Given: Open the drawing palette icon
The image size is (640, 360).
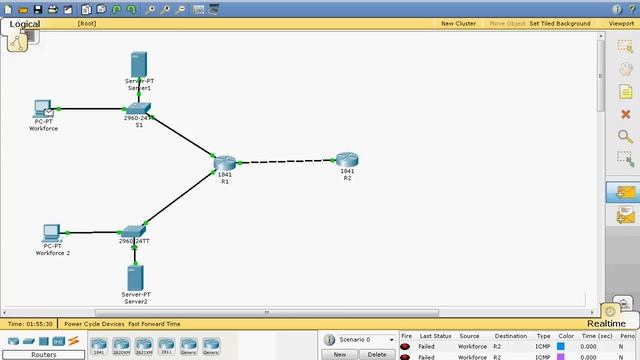Looking at the screenshot, I should pos(198,9).
